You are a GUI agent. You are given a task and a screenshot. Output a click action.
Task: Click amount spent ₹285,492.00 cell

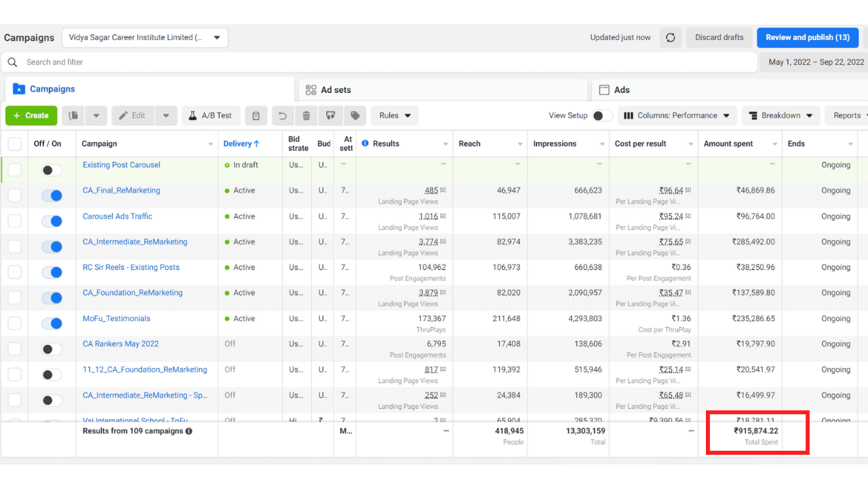tap(753, 242)
